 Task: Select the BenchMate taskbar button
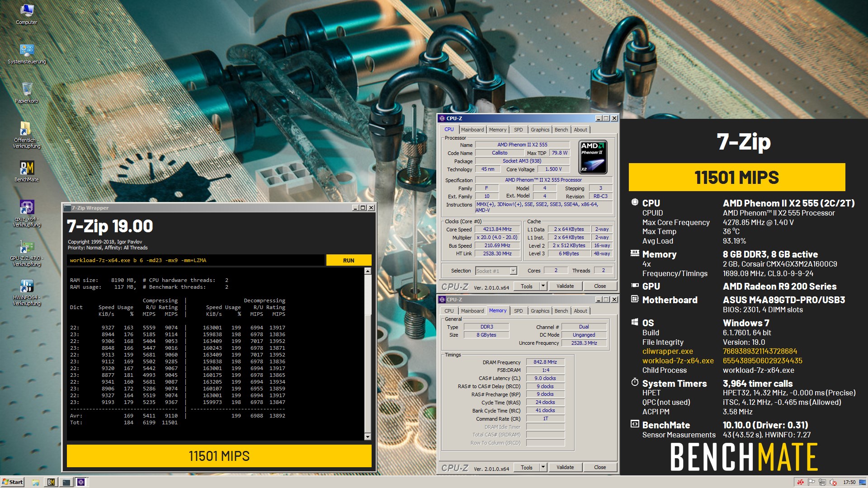tap(51, 482)
